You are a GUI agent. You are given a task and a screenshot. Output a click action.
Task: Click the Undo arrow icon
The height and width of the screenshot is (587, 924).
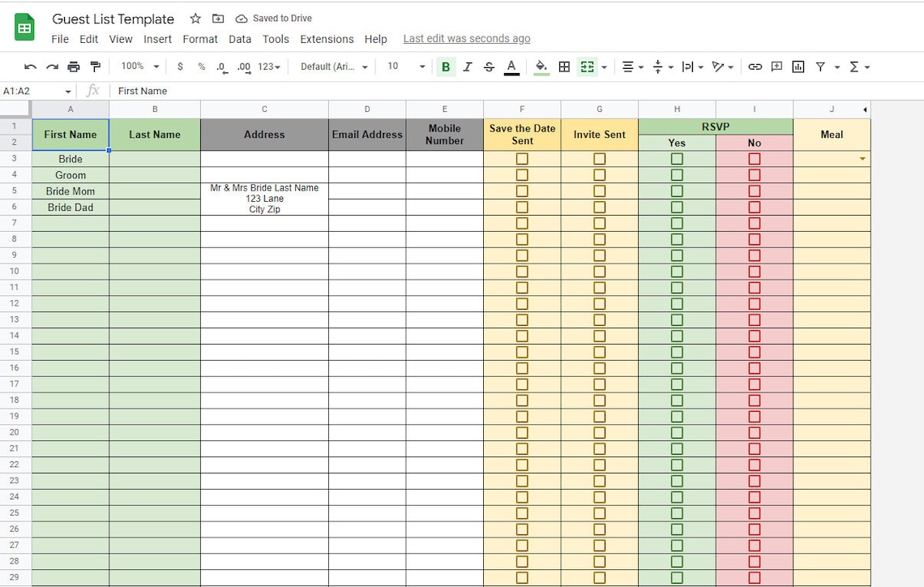pos(30,66)
